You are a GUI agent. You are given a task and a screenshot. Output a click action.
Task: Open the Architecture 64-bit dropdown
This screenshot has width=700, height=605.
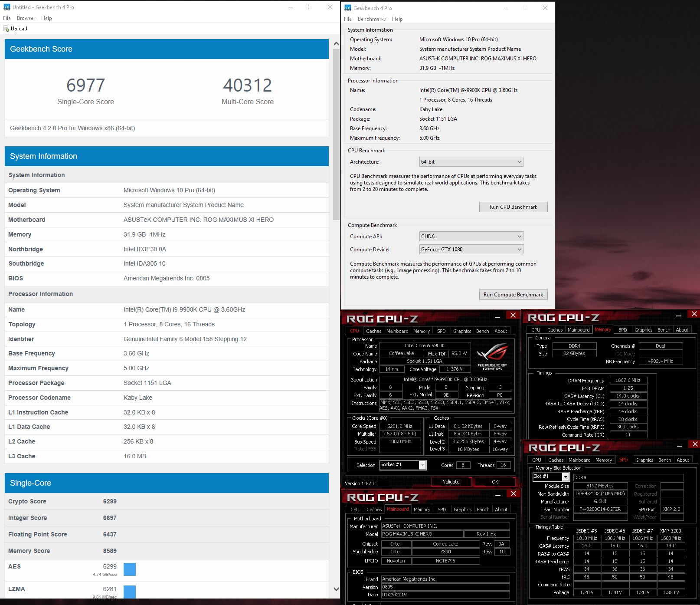tap(471, 162)
